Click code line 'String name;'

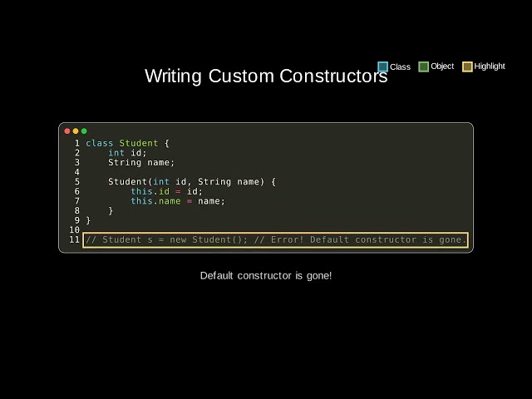(141, 163)
